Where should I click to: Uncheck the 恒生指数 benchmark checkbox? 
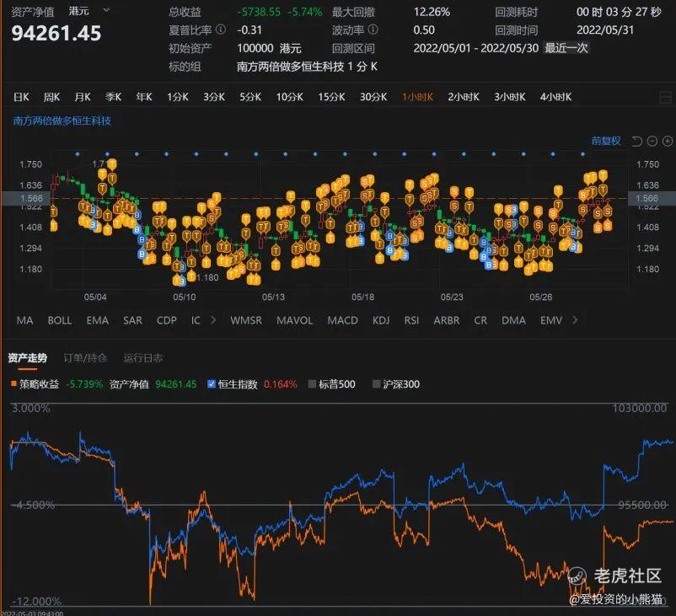click(x=212, y=383)
